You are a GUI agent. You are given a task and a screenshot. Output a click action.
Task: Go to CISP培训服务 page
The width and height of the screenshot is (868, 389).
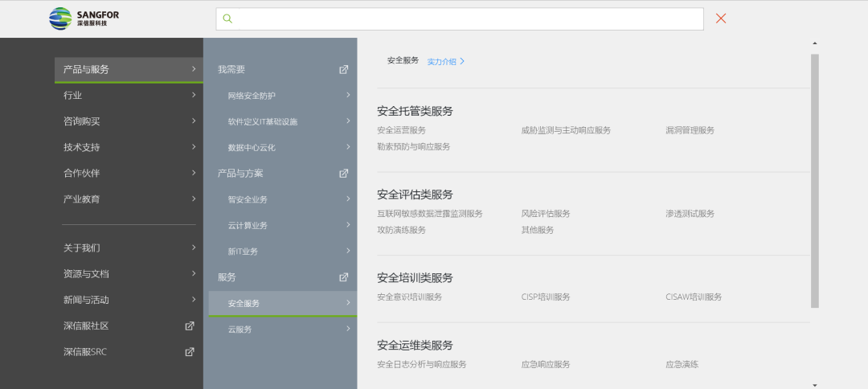coord(545,297)
